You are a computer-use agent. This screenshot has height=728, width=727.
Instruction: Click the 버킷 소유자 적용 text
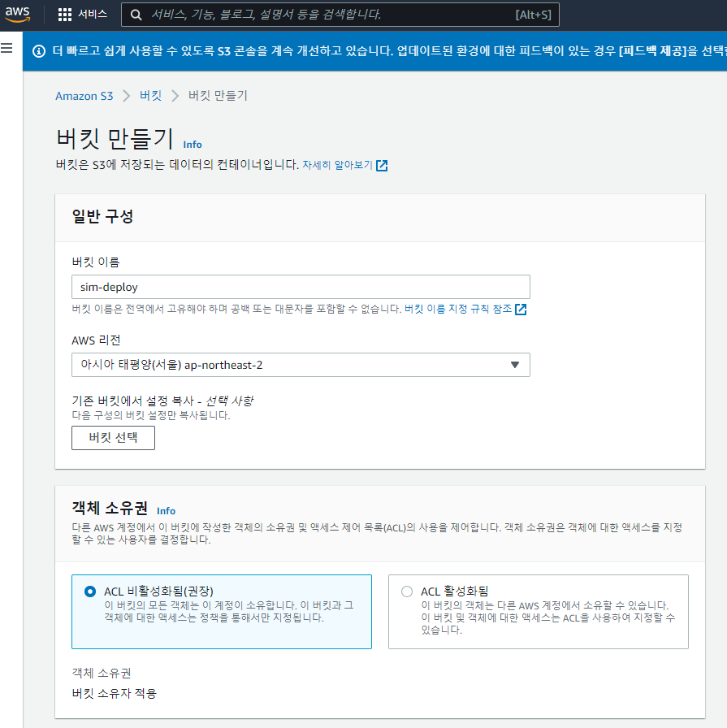click(x=115, y=693)
